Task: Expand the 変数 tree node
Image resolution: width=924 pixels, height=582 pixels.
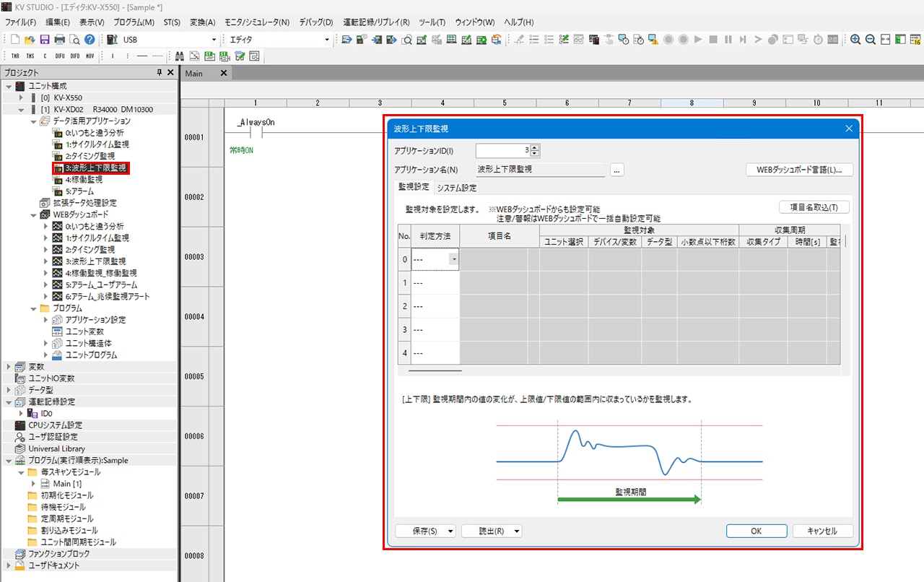Action: click(9, 367)
